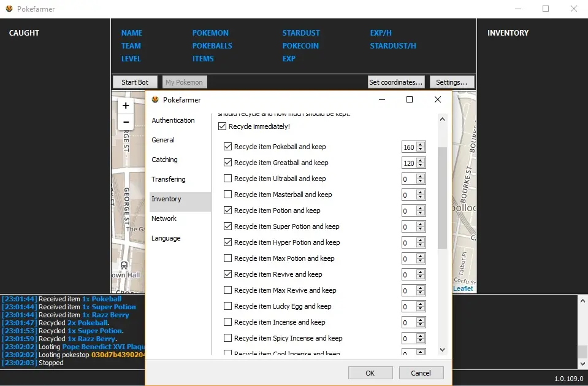Decrease the Greatball keep amount with down arrow

(x=421, y=166)
